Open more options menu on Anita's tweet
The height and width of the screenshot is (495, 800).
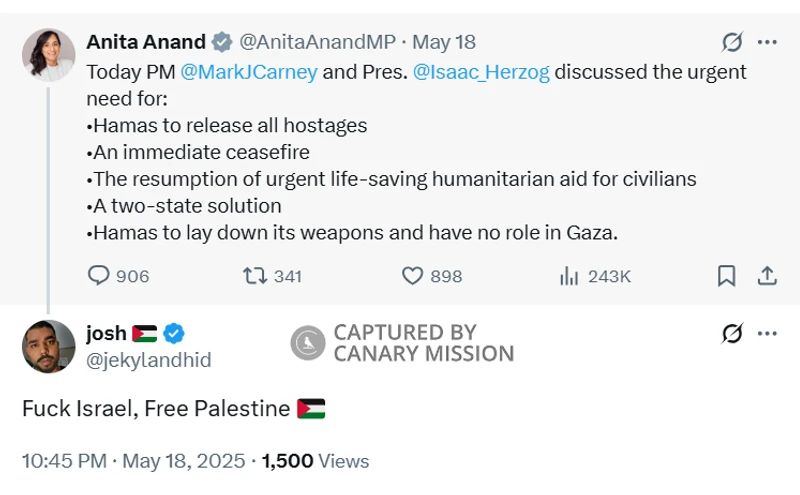(x=767, y=42)
